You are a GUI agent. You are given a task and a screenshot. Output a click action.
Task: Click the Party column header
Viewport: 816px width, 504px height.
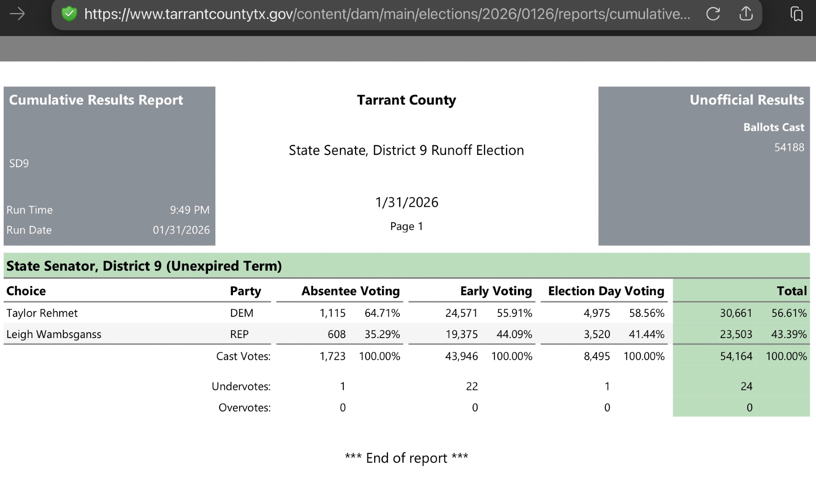pyautogui.click(x=245, y=291)
